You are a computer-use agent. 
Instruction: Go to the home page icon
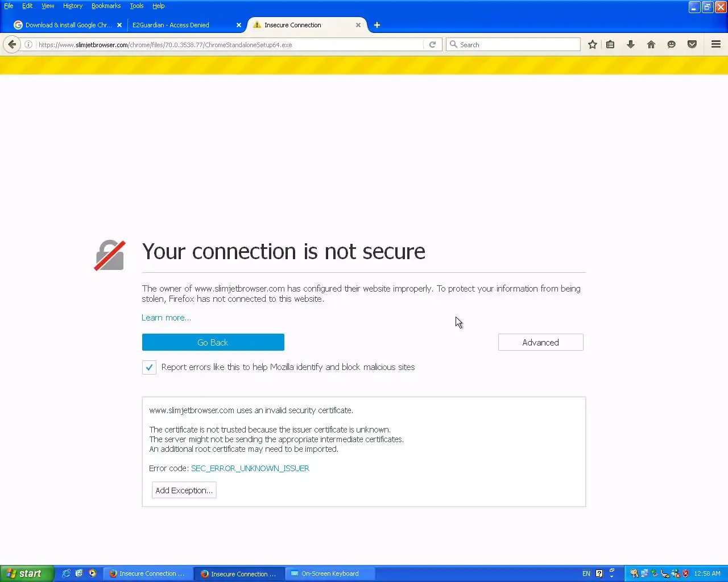651,44
